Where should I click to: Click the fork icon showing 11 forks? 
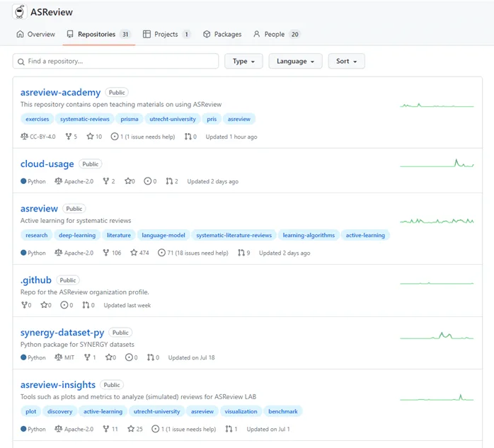[106, 429]
